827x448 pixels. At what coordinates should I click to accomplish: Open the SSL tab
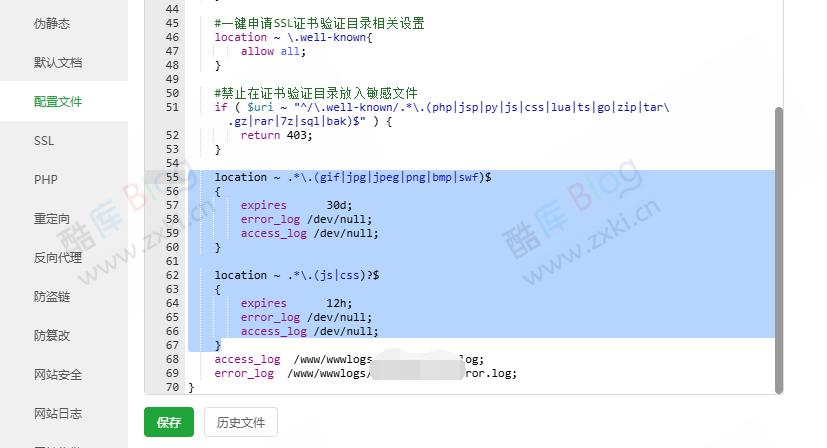pos(44,140)
